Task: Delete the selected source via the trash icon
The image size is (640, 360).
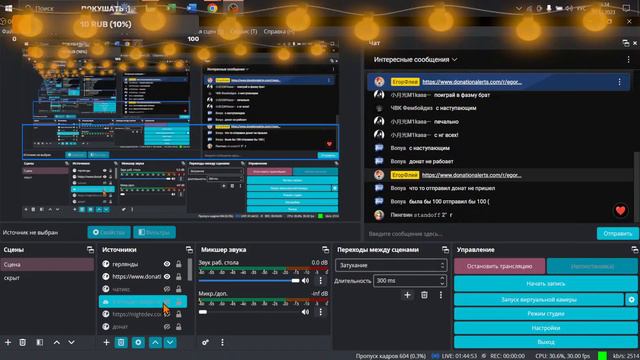Action: pyautogui.click(x=121, y=342)
